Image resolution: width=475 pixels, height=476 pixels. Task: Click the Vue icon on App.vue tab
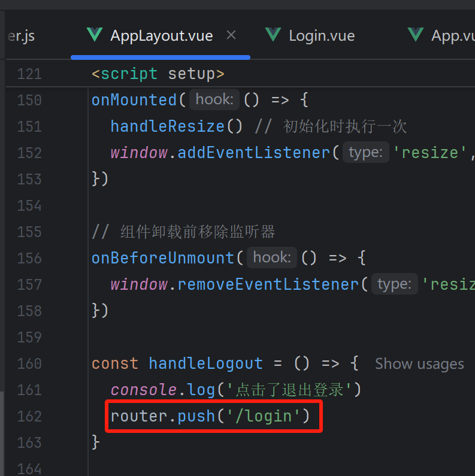(x=416, y=35)
